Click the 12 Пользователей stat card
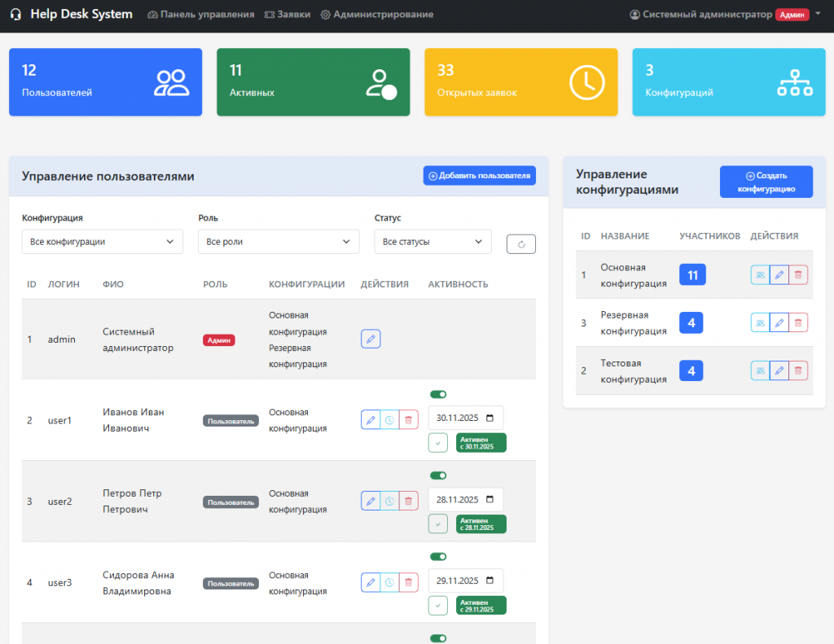This screenshot has height=644, width=834. point(105,82)
